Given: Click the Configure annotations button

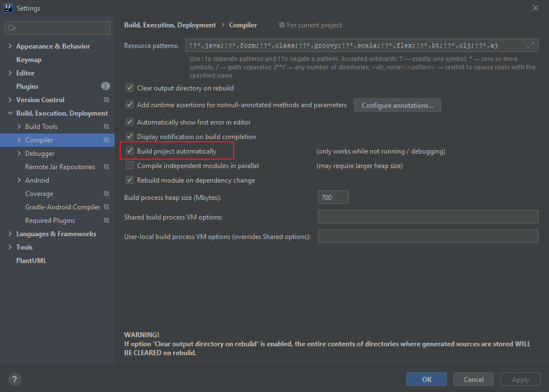Looking at the screenshot, I should click(397, 105).
